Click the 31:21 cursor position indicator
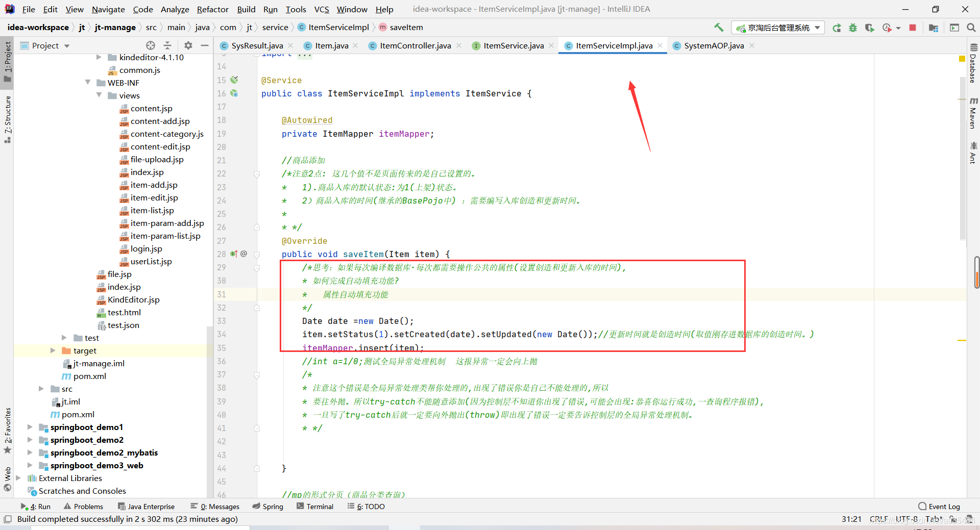 (851, 519)
